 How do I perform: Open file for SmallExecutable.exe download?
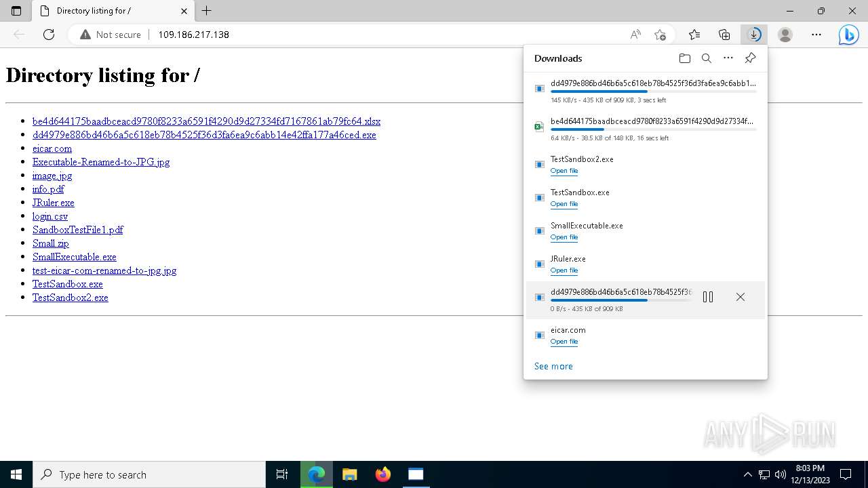click(564, 237)
